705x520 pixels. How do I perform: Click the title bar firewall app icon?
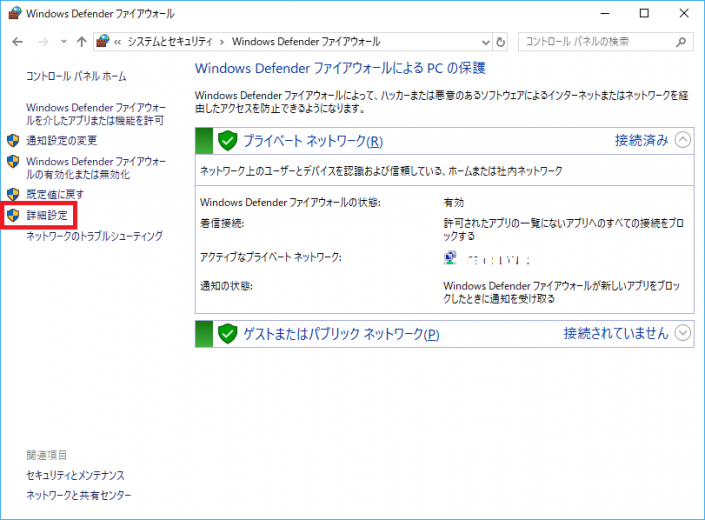15,13
